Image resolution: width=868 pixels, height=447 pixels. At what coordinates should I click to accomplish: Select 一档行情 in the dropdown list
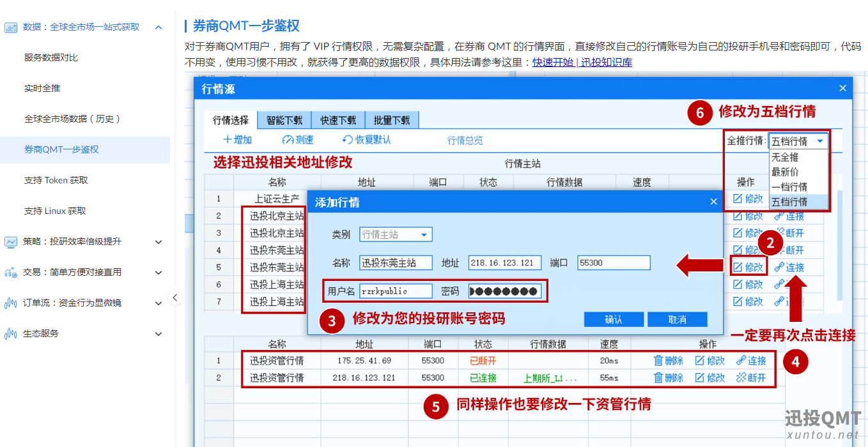[798, 186]
